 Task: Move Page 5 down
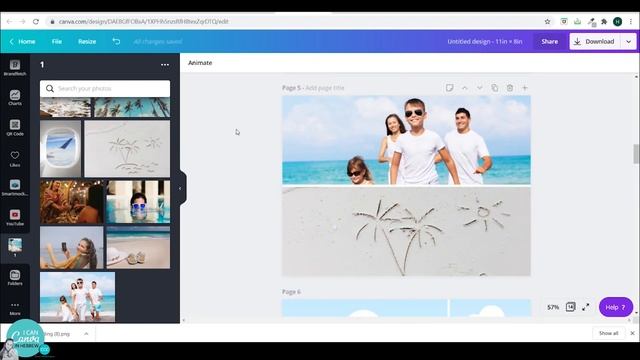tap(480, 88)
